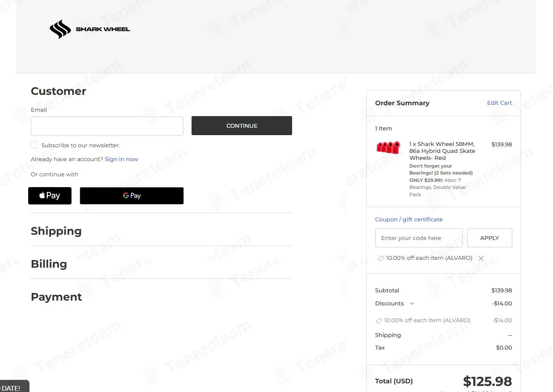Focus the Email input field
Screen dimensions: 553x392
pos(107,126)
